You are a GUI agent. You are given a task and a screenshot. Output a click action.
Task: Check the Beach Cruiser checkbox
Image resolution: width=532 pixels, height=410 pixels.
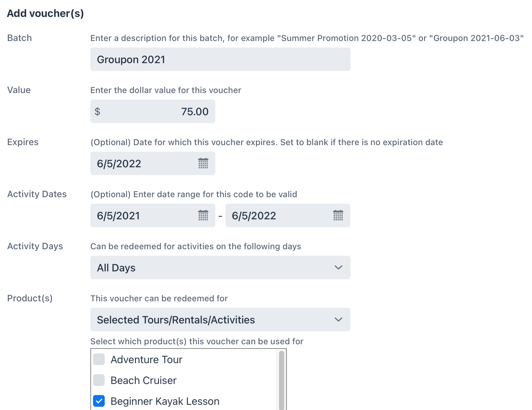pyautogui.click(x=99, y=380)
